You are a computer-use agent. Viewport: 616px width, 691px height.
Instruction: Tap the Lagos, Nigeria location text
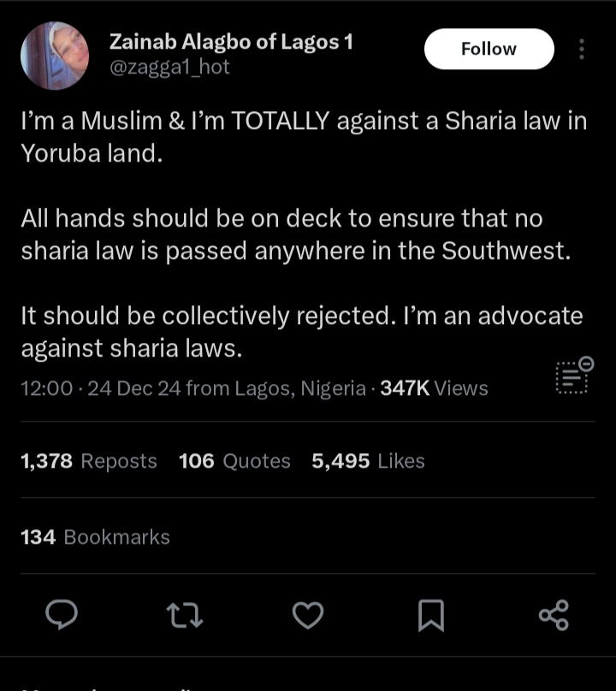[x=300, y=388]
